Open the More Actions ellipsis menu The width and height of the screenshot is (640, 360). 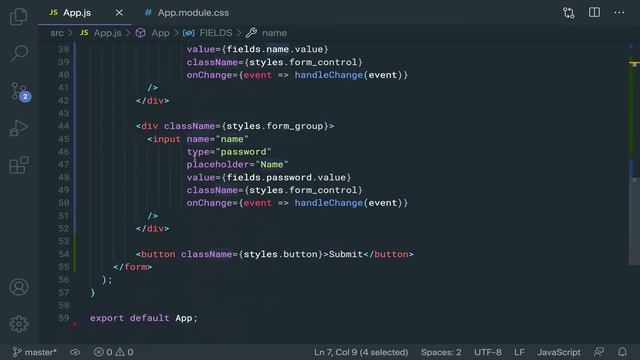[x=619, y=13]
